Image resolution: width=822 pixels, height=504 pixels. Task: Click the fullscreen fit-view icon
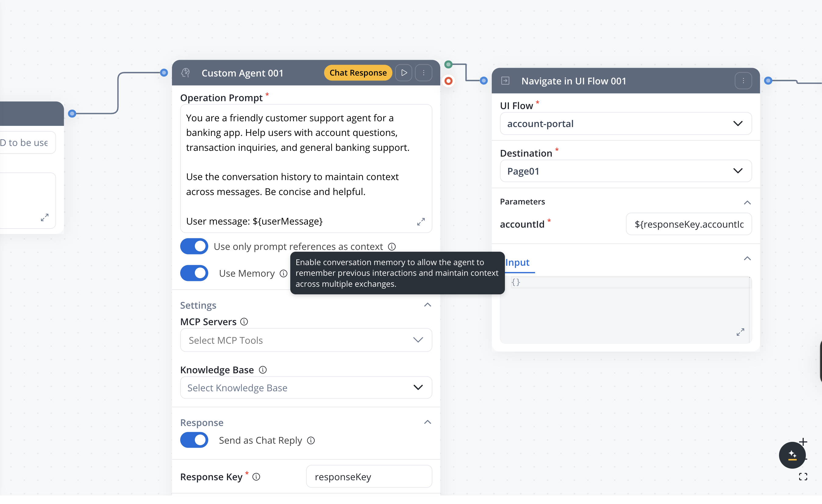[x=803, y=477]
